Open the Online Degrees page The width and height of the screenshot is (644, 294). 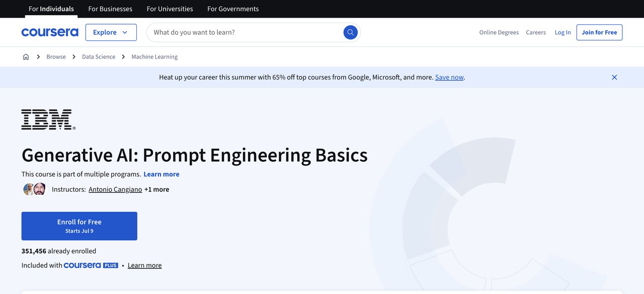(x=499, y=32)
